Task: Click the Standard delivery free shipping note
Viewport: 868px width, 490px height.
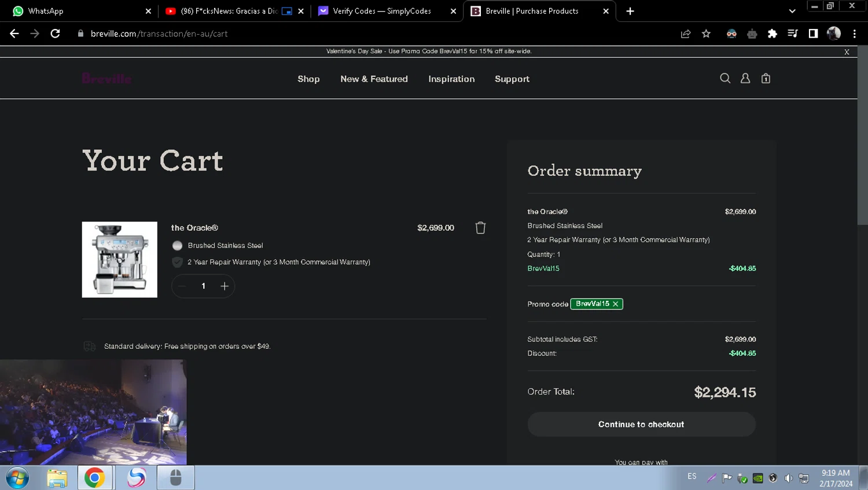Action: point(187,346)
